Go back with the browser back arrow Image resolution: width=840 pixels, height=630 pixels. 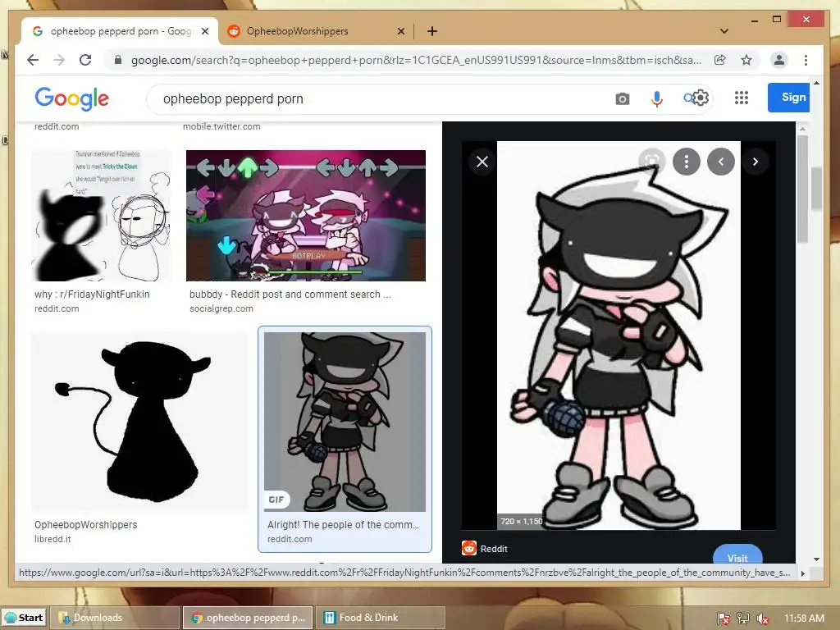(33, 60)
